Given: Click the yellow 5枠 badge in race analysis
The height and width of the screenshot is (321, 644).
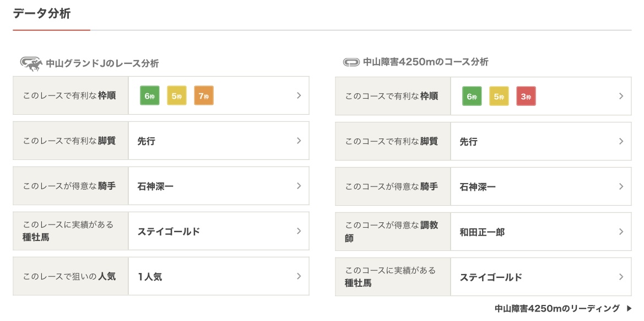Looking at the screenshot, I should point(177,96).
